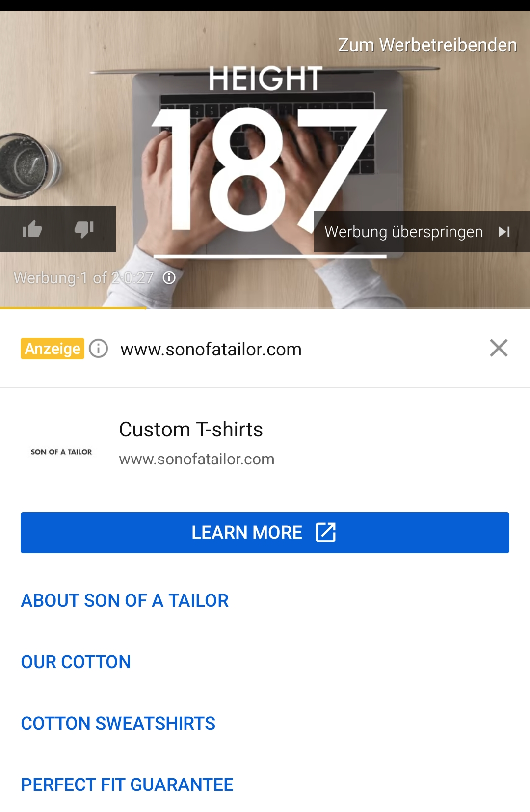Open Zum Werbetreibenden link
This screenshot has height=812, width=530.
click(427, 45)
